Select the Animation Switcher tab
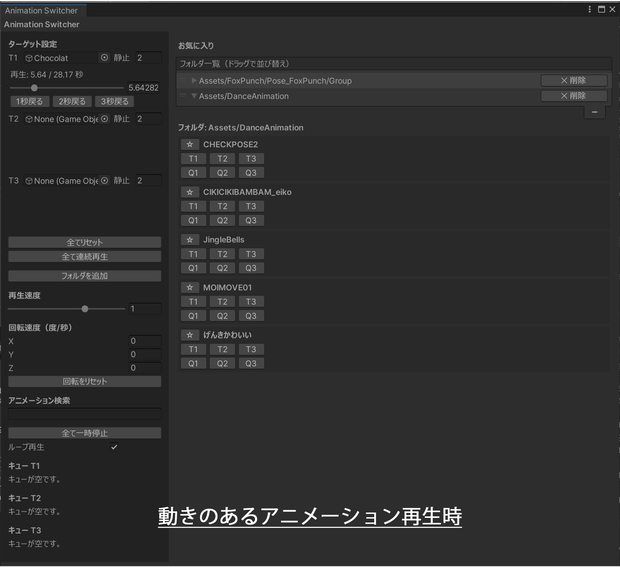The width and height of the screenshot is (620, 567). click(x=42, y=10)
